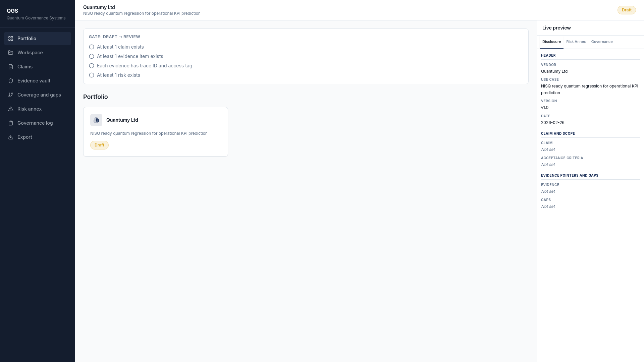Click the Live preview panel heading
The image size is (644, 362).
coord(556,28)
